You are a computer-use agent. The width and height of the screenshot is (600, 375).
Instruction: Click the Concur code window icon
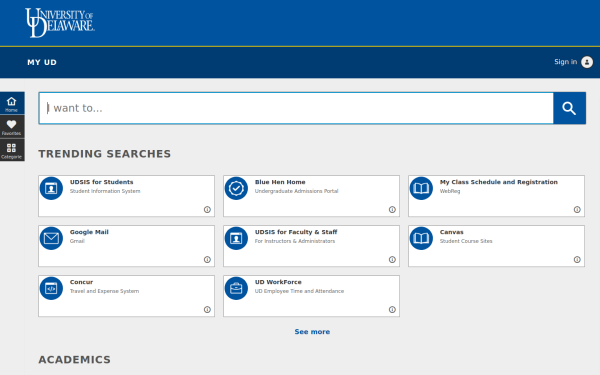(x=51, y=289)
